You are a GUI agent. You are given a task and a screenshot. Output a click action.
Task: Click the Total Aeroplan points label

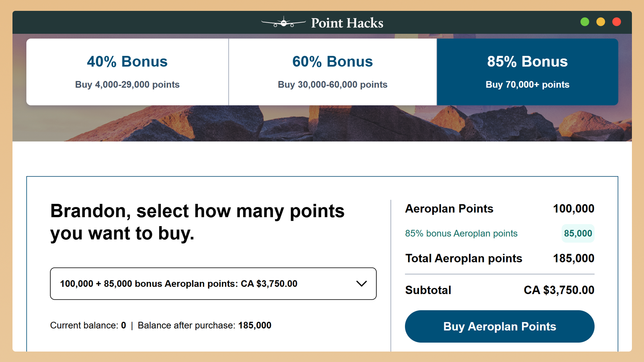(464, 258)
